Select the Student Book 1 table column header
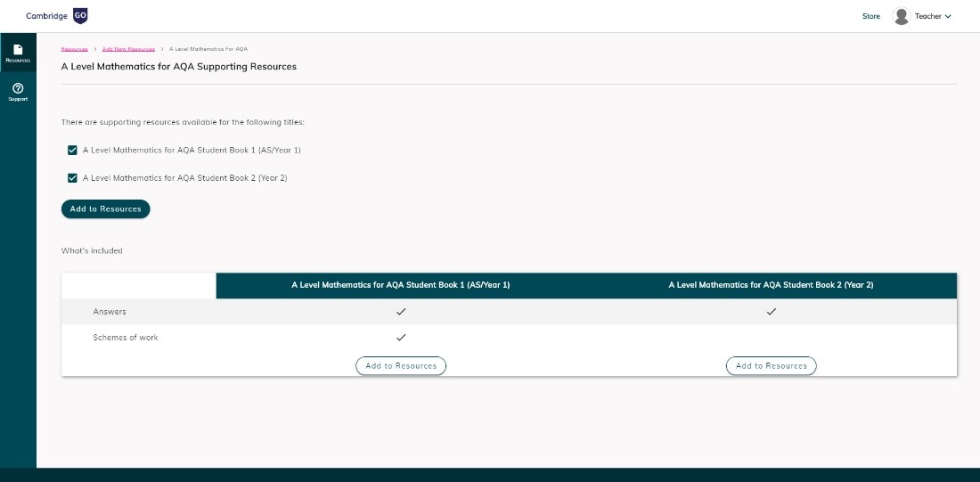 point(401,285)
